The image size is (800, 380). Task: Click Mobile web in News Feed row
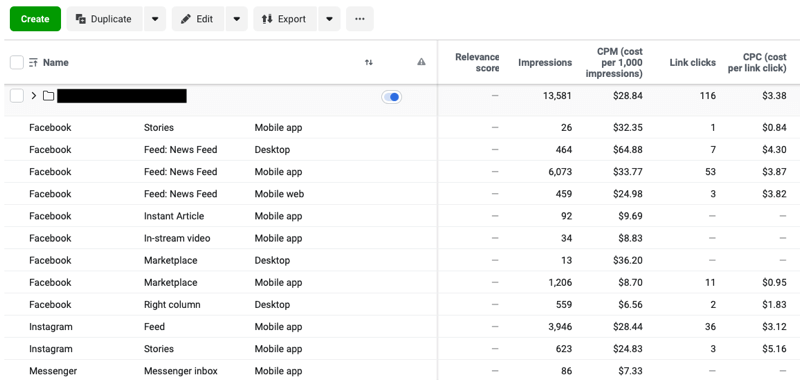point(279,194)
